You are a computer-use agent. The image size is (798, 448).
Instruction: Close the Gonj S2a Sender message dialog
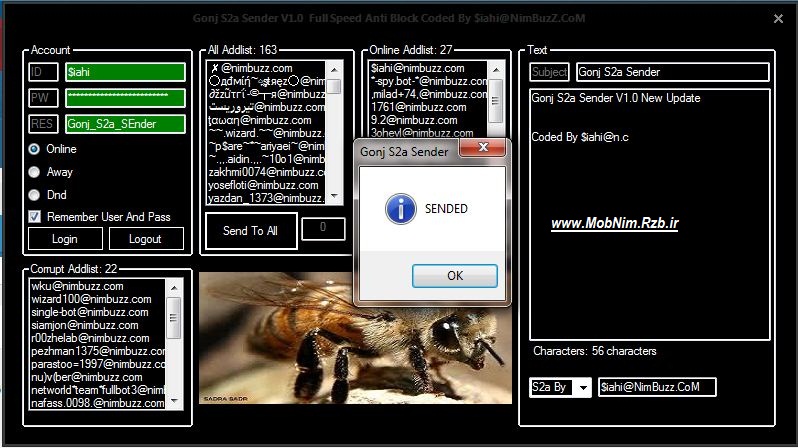coord(482,147)
